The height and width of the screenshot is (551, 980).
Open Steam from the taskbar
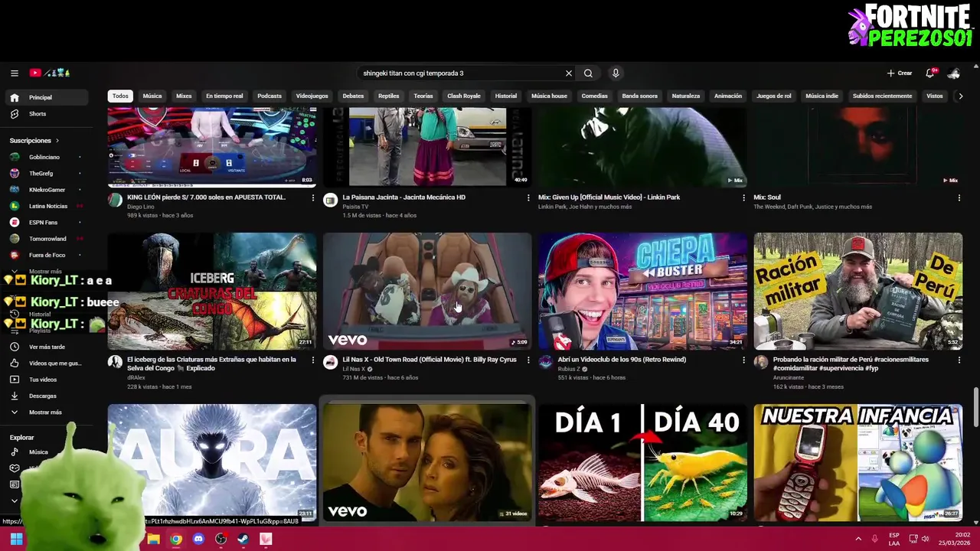[x=243, y=539]
